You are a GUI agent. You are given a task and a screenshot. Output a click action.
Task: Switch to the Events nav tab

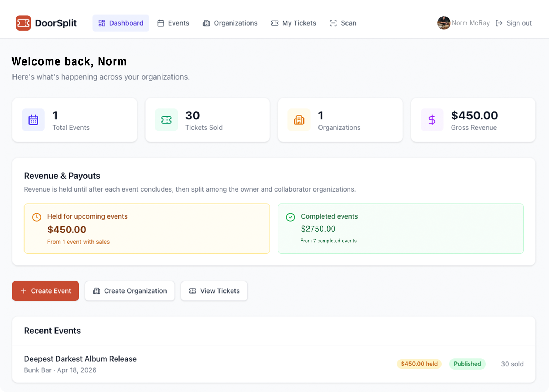click(x=173, y=23)
